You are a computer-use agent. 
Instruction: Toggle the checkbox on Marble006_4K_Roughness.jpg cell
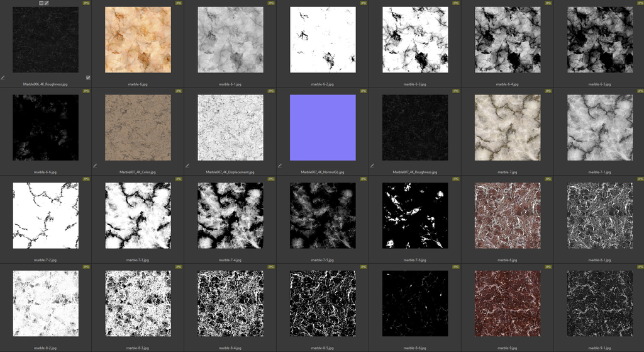tap(88, 77)
